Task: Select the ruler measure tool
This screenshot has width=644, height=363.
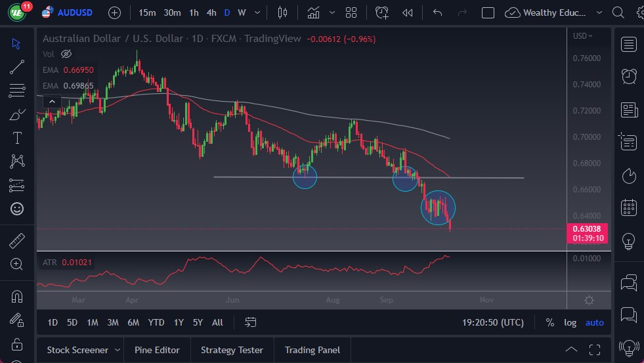Action: point(17,241)
